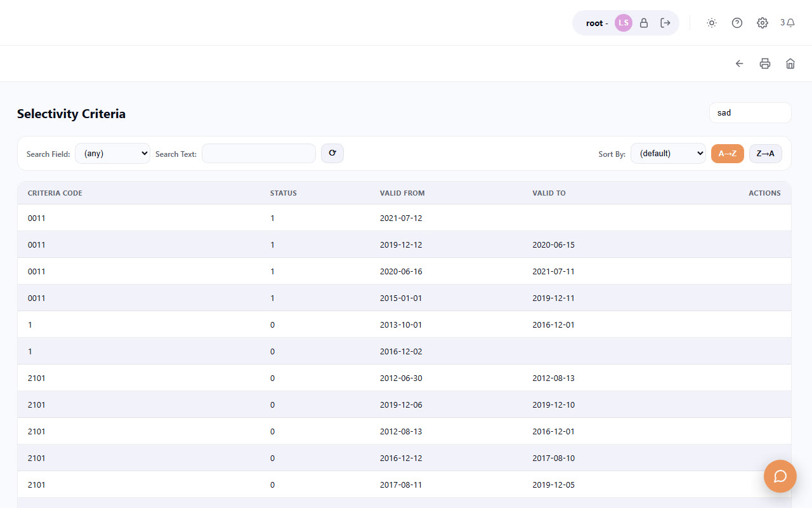Click Valid From date 2016-12-12
Screen dimensions: 812x508
point(401,458)
